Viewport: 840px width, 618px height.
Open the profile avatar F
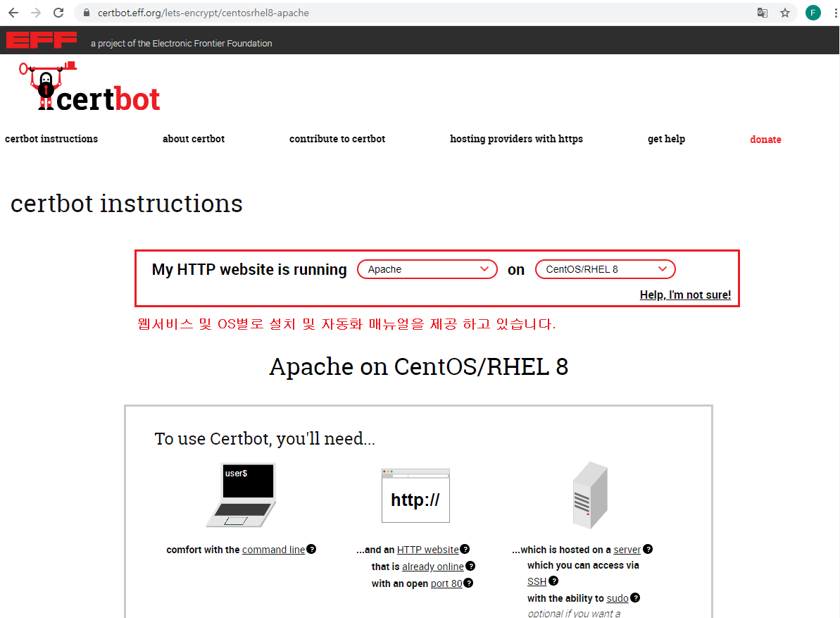pos(813,13)
